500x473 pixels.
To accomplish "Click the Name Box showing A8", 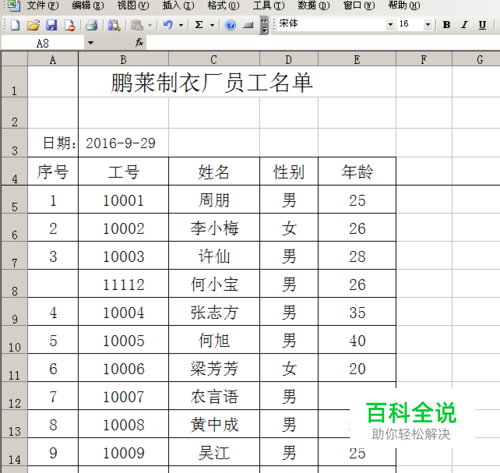I will (x=42, y=43).
